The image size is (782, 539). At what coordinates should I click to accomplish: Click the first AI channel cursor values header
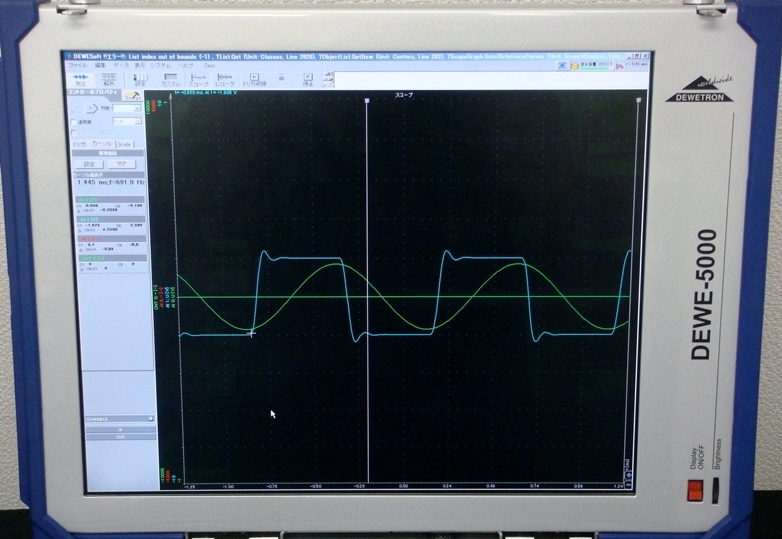(111, 199)
